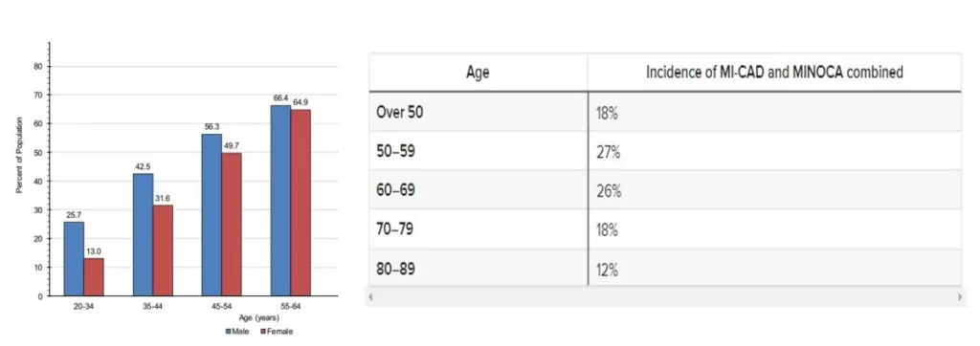Click the 27% incidence cell
Screen dimensions: 980x346
click(774, 151)
